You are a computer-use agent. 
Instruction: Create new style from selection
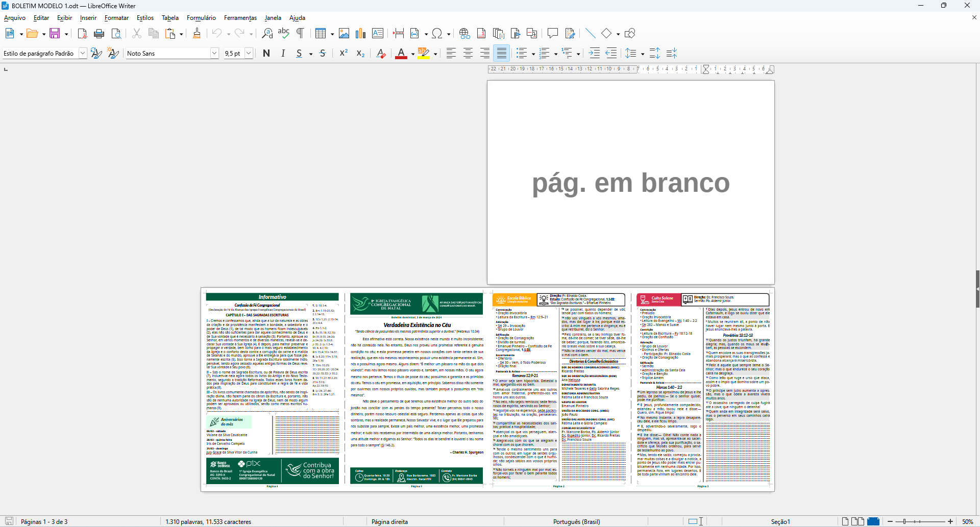click(x=113, y=53)
